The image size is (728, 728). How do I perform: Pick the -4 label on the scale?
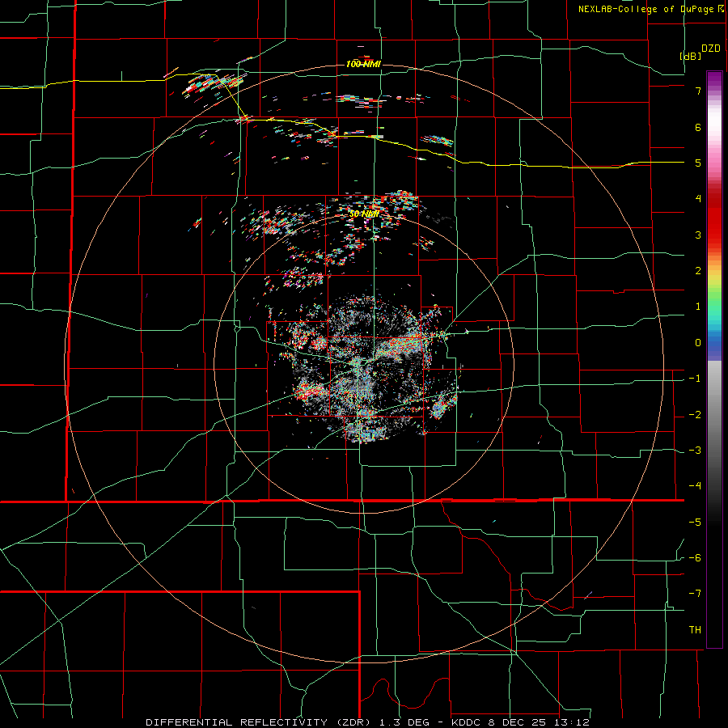tap(695, 486)
